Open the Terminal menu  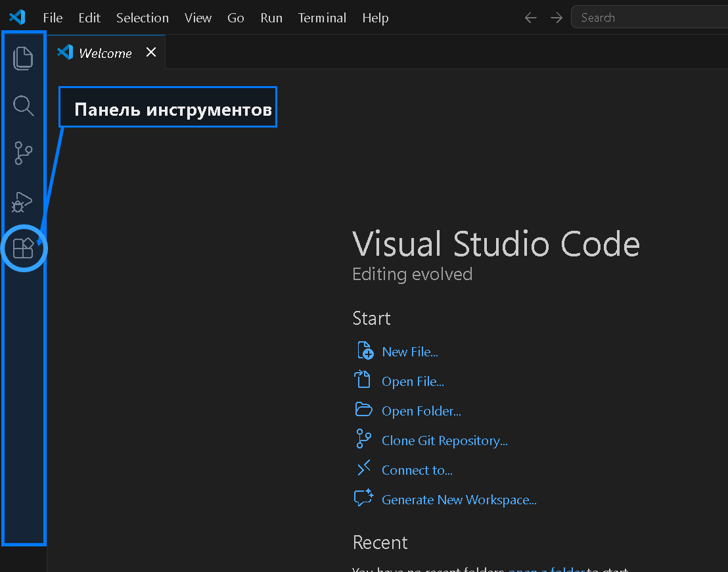click(x=322, y=18)
